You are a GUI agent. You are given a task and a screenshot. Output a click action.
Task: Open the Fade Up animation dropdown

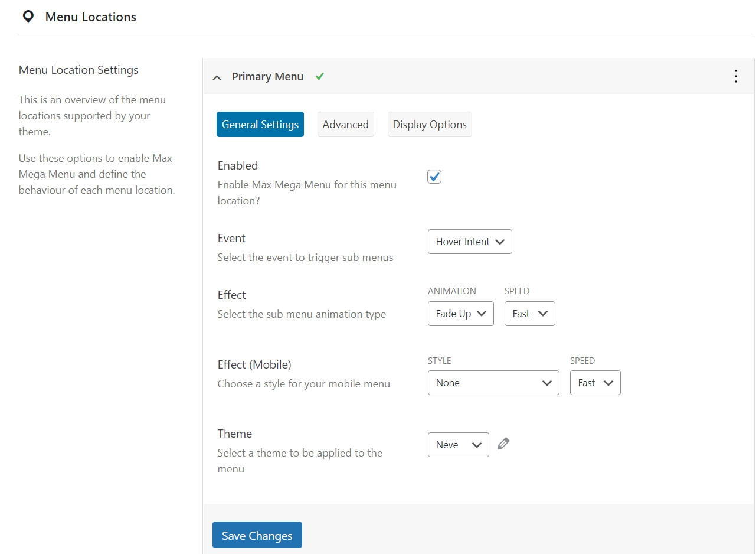[x=460, y=314]
